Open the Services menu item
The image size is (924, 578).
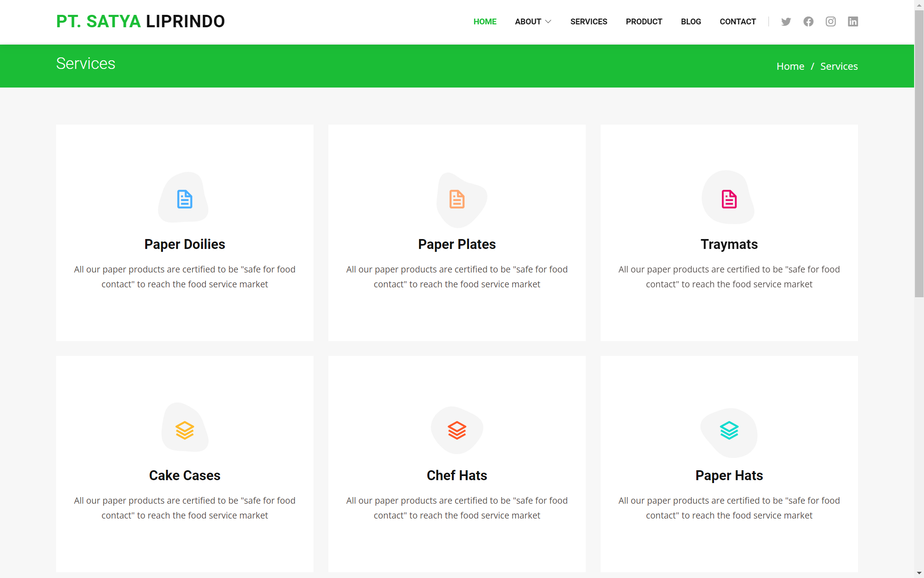pyautogui.click(x=589, y=21)
